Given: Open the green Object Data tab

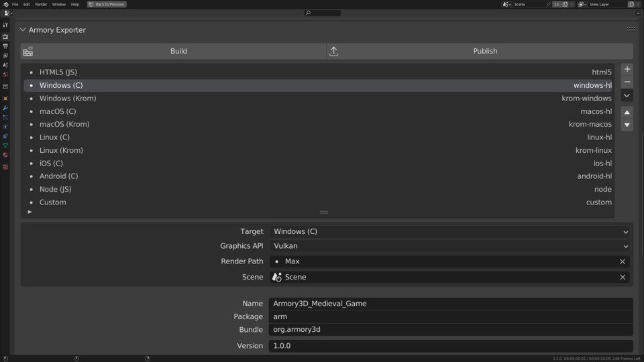Looking at the screenshot, I should (5, 145).
